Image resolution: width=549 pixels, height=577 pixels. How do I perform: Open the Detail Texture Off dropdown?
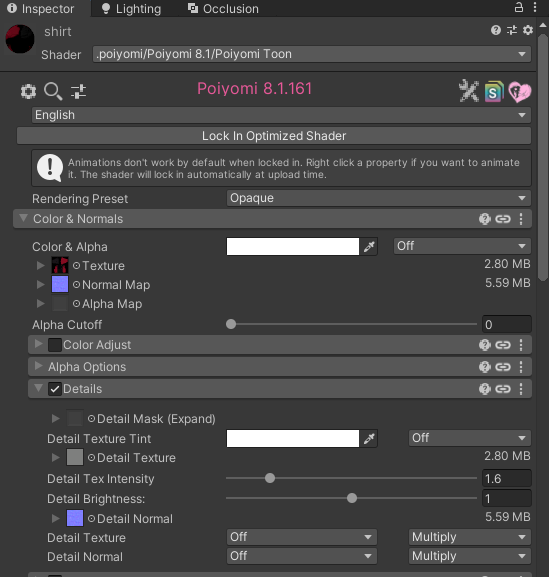(x=302, y=537)
